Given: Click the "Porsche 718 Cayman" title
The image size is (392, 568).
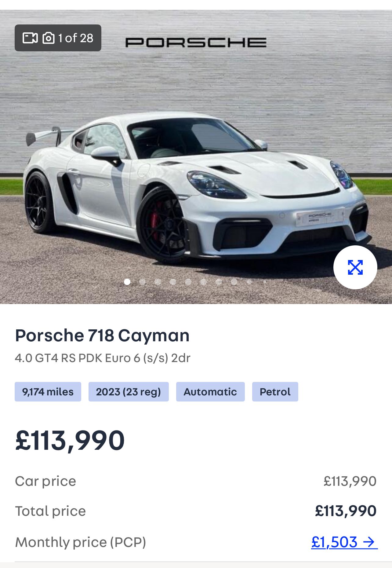Looking at the screenshot, I should 102,335.
